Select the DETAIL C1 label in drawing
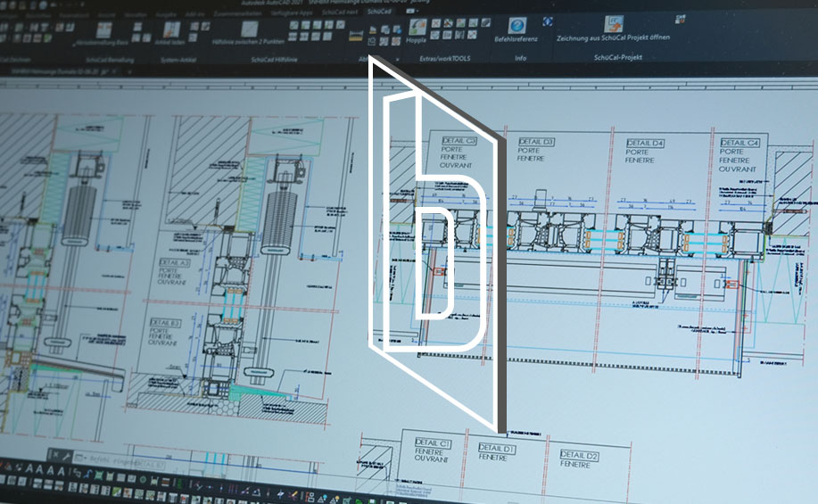This screenshot has width=818, height=504. (x=433, y=443)
